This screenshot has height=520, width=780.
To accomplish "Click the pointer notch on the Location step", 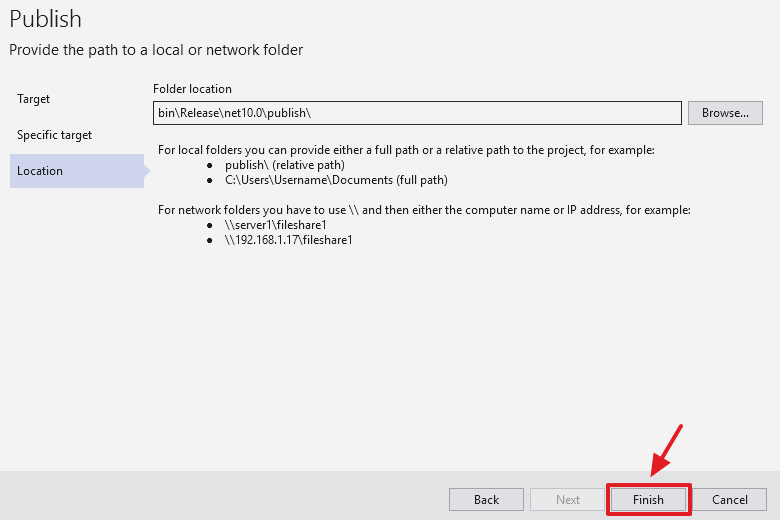I will (x=147, y=171).
